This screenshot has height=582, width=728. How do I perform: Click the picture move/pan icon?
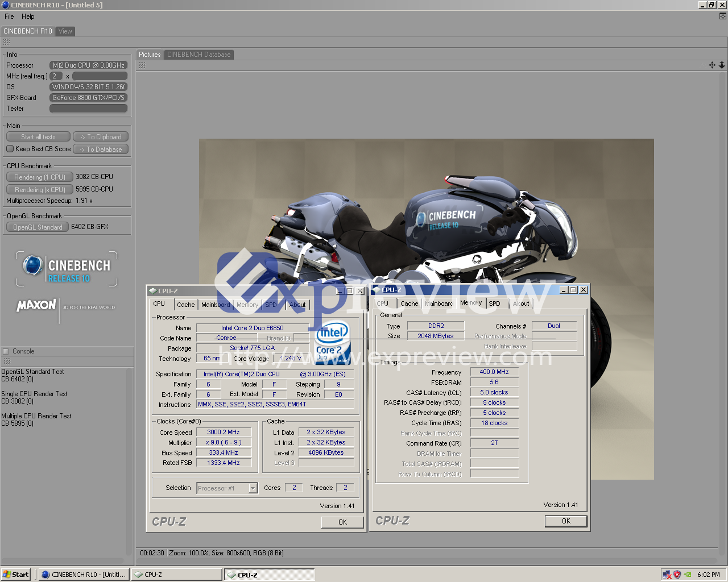point(712,65)
